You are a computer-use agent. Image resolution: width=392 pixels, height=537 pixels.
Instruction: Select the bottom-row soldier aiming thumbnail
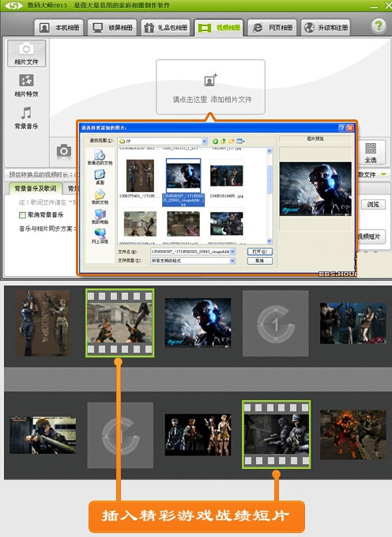(x=226, y=224)
